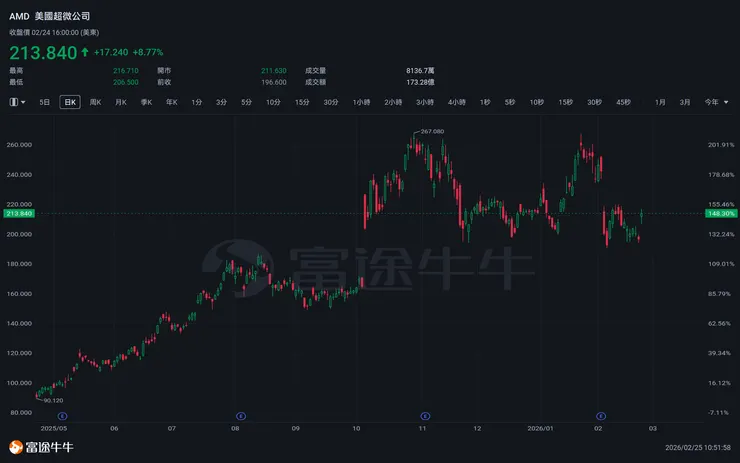Image resolution: width=740 pixels, height=463 pixels.
Task: Click the turnover value 173.28億
Action: tap(420, 82)
